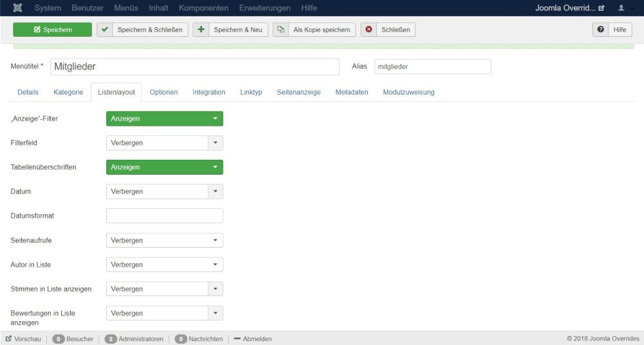
Task: Open the Hilfe menu in top bar
Action: 309,8
